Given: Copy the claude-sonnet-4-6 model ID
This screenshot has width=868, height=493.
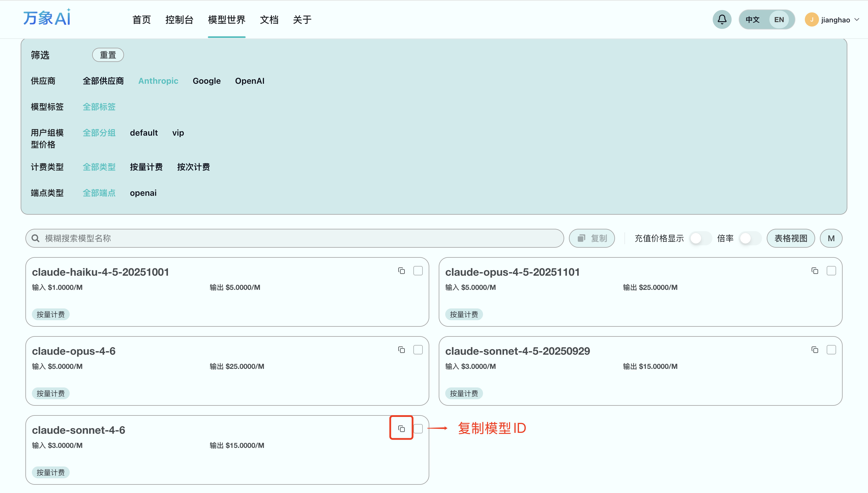Looking at the screenshot, I should [x=401, y=429].
